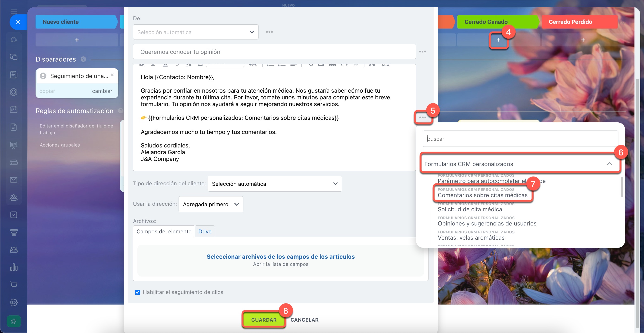
Task: Open the Mail envelope sidebar icon
Action: click(14, 180)
